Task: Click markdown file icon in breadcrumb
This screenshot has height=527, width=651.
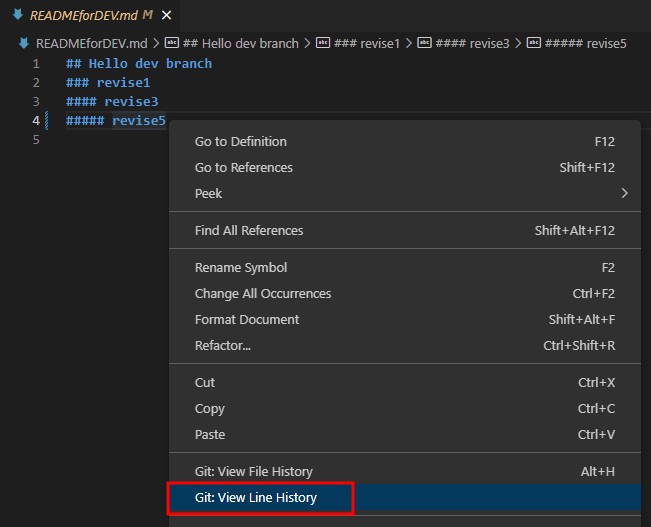Action: tap(24, 43)
